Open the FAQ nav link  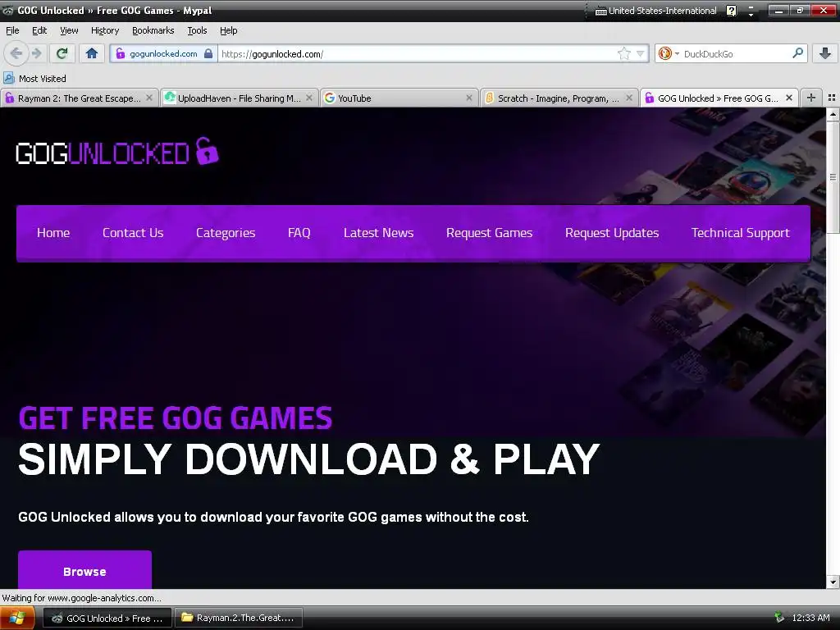click(299, 233)
